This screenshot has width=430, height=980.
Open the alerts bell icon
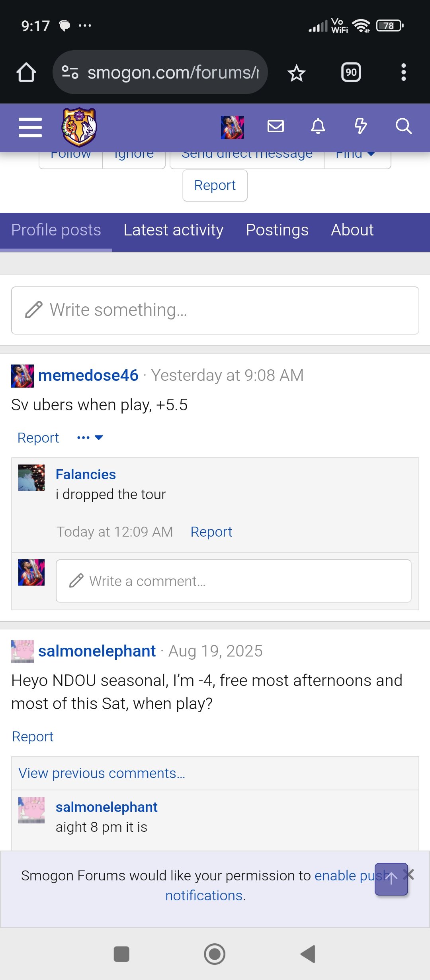[x=318, y=127]
